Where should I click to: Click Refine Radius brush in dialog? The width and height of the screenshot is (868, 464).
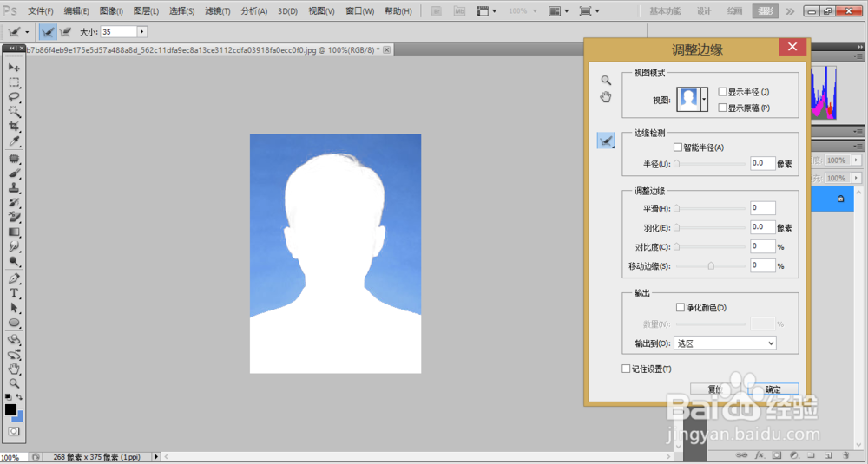[606, 141]
